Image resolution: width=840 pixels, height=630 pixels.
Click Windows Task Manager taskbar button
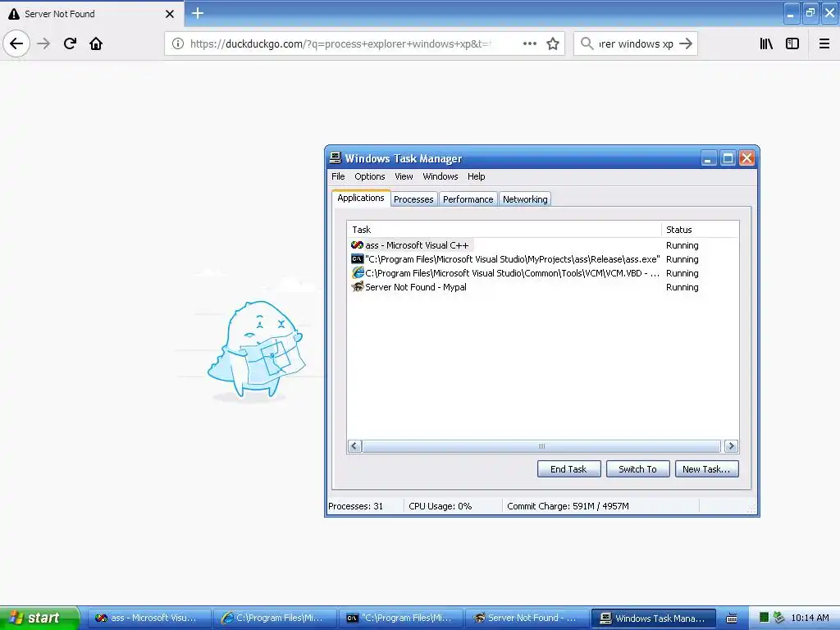pos(654,618)
